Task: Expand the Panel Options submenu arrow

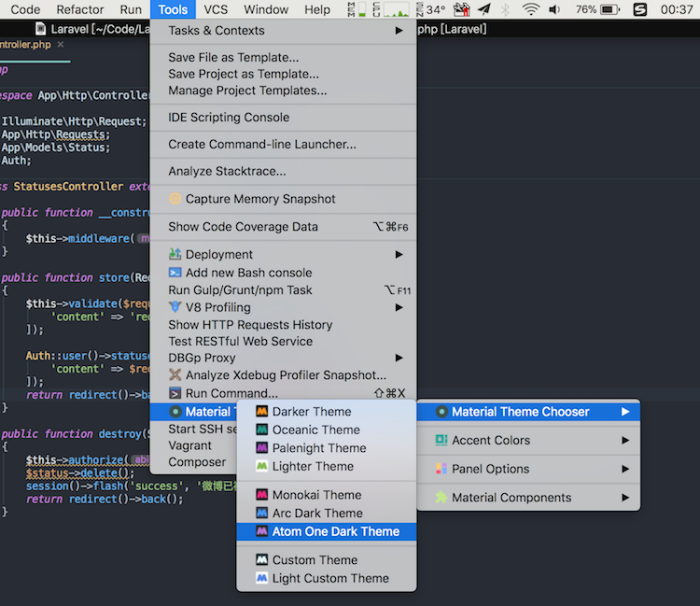Action: pyautogui.click(x=625, y=469)
